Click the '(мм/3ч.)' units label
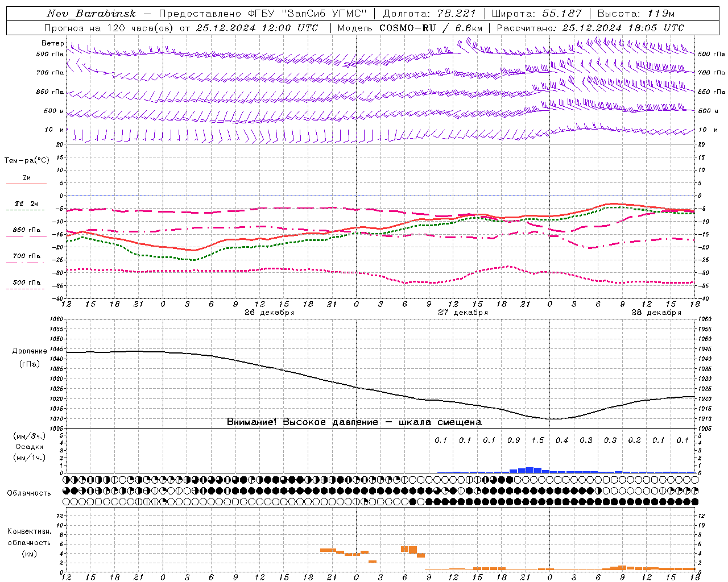The width and height of the screenshot is (728, 582). [x=29, y=436]
